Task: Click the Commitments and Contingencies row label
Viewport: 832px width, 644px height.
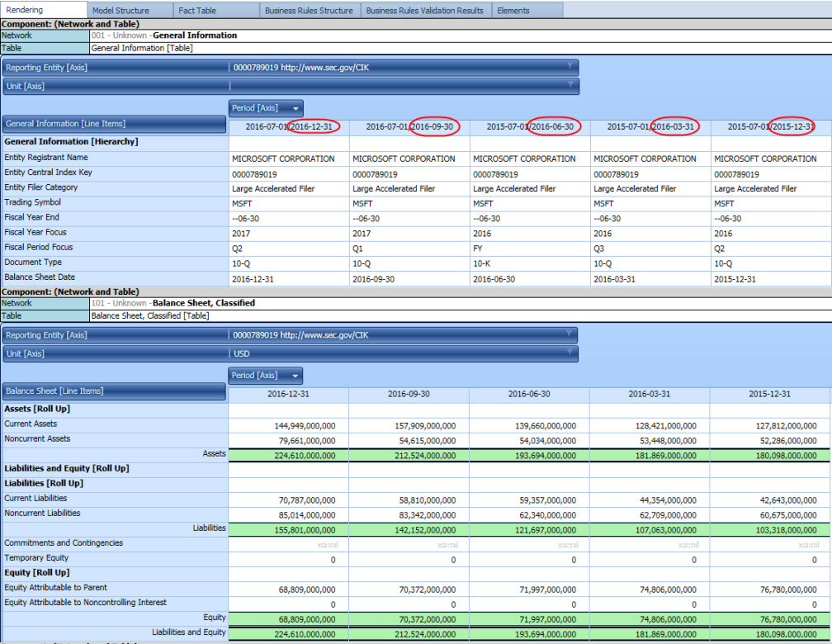Action: point(64,543)
